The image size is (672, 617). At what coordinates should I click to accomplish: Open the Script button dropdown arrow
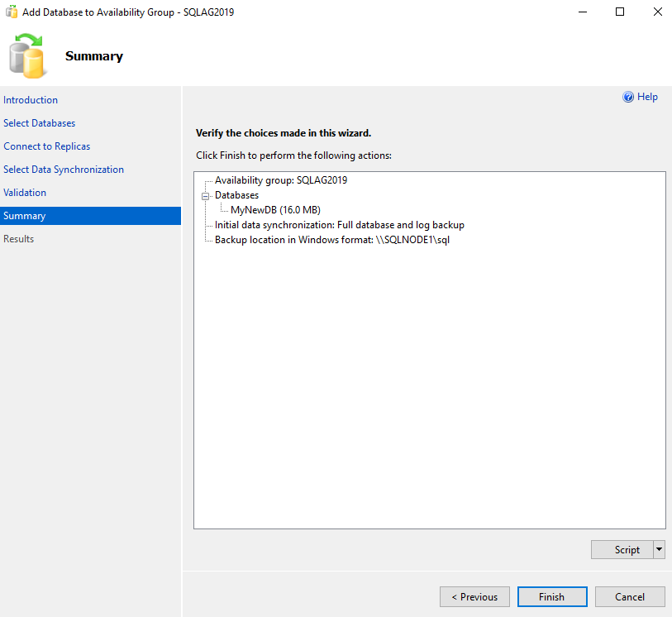[x=659, y=549]
